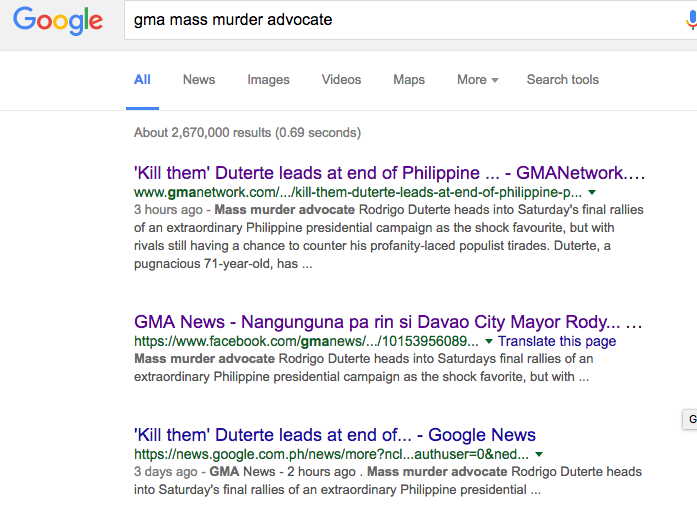Click the https://news.google.com.ph URL text

(x=331, y=454)
